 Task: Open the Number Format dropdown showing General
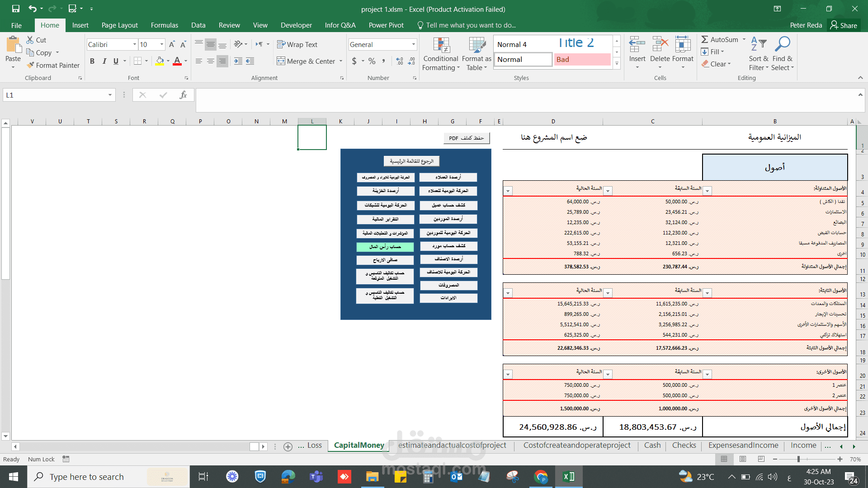tap(413, 44)
